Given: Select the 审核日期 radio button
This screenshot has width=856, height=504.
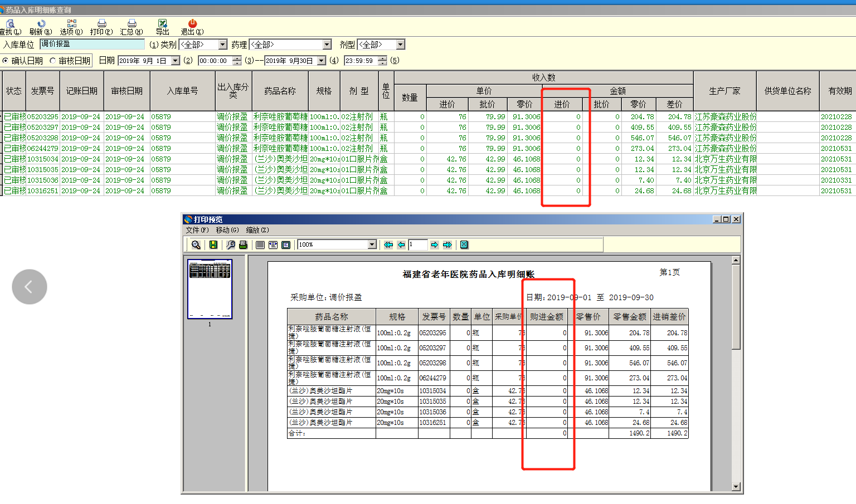Looking at the screenshot, I should click(x=53, y=61).
